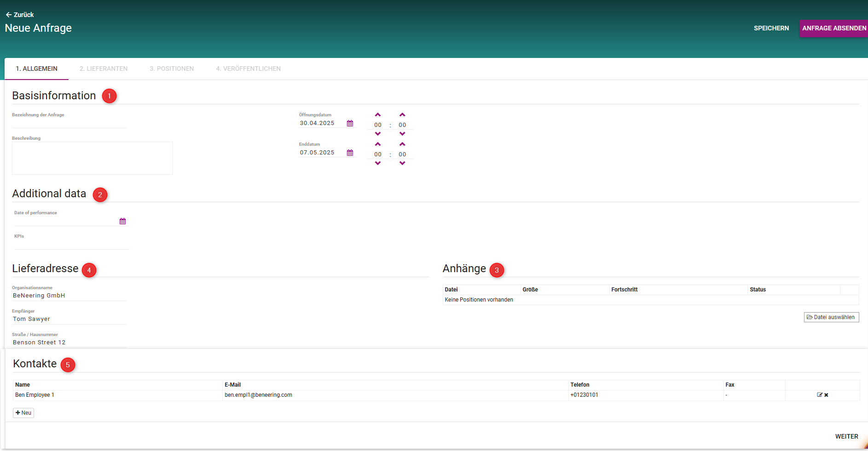Open calendar picker for Enddatum
Viewport: 868px width, 451px height.
350,153
